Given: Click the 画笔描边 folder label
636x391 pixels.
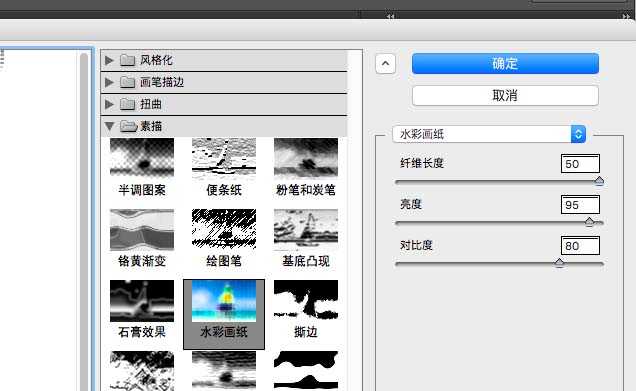Looking at the screenshot, I should pyautogui.click(x=162, y=82).
